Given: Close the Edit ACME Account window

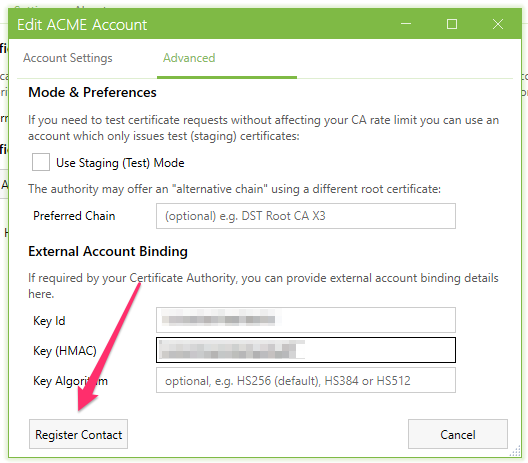Looking at the screenshot, I should pos(498,24).
